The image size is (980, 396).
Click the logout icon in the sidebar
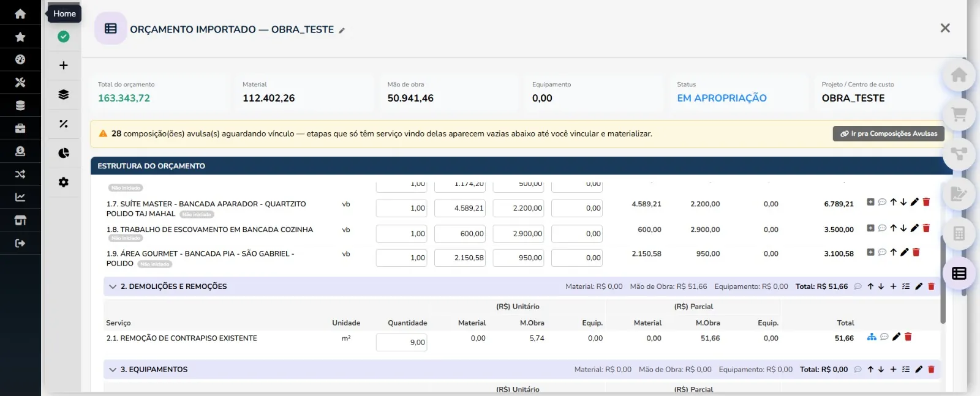[x=20, y=243]
